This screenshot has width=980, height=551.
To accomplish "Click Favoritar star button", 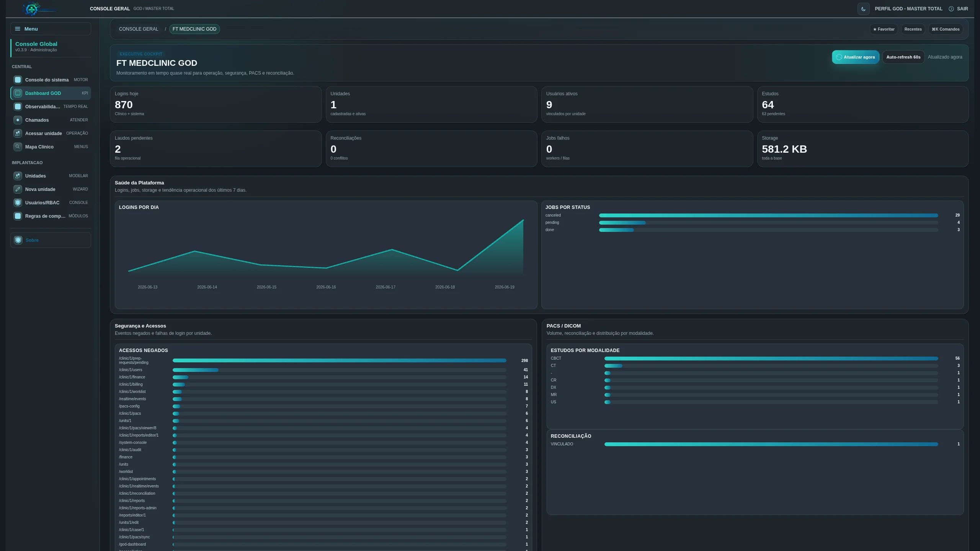I will 884,29.
